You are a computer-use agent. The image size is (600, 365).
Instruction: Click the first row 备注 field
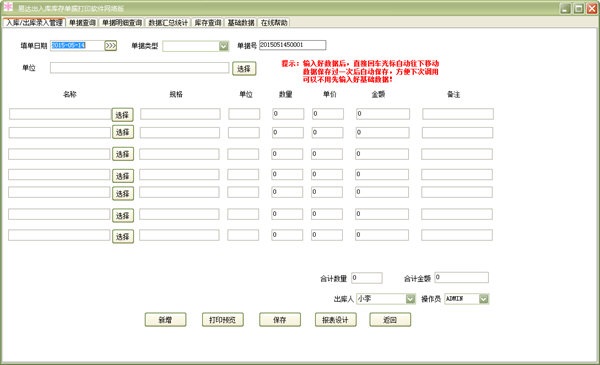[458, 114]
